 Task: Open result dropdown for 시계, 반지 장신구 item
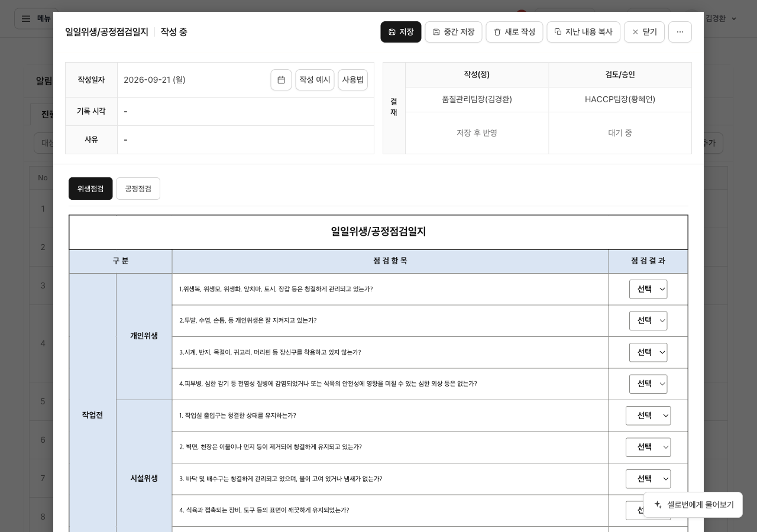click(648, 352)
